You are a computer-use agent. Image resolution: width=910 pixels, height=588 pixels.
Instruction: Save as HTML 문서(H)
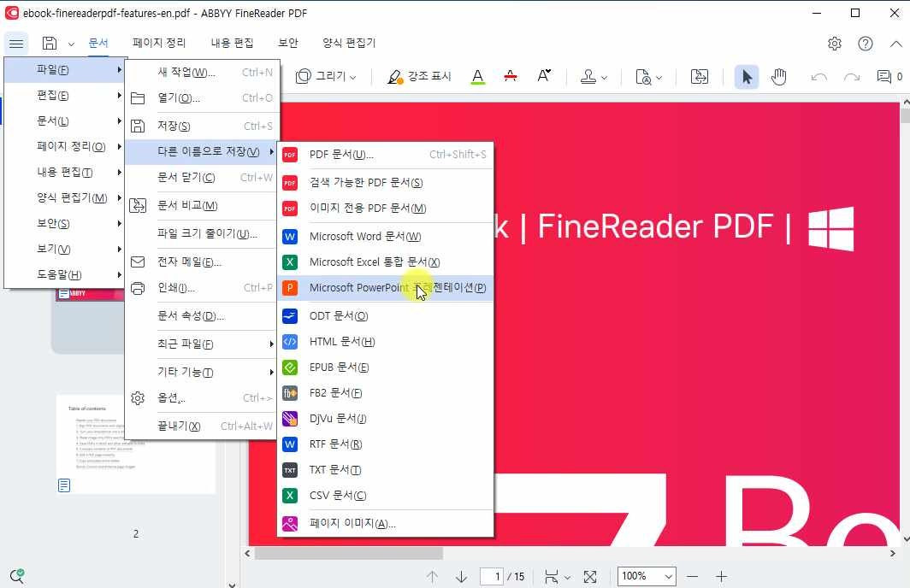[386, 342]
